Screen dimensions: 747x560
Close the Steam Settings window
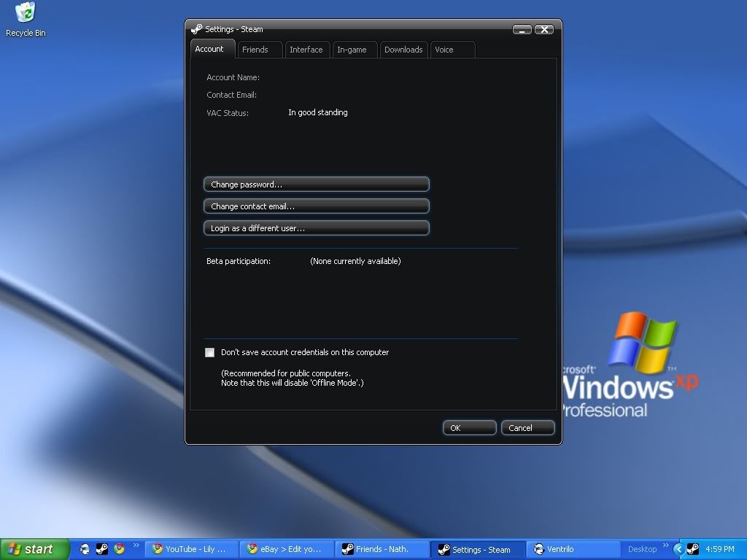point(544,29)
